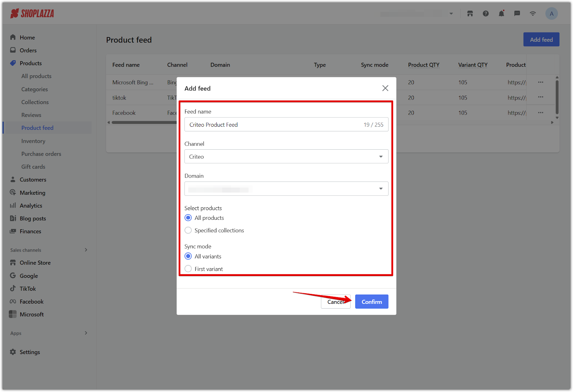Select the All variants sync mode
Viewport: 573px width, 392px height.
(x=188, y=256)
